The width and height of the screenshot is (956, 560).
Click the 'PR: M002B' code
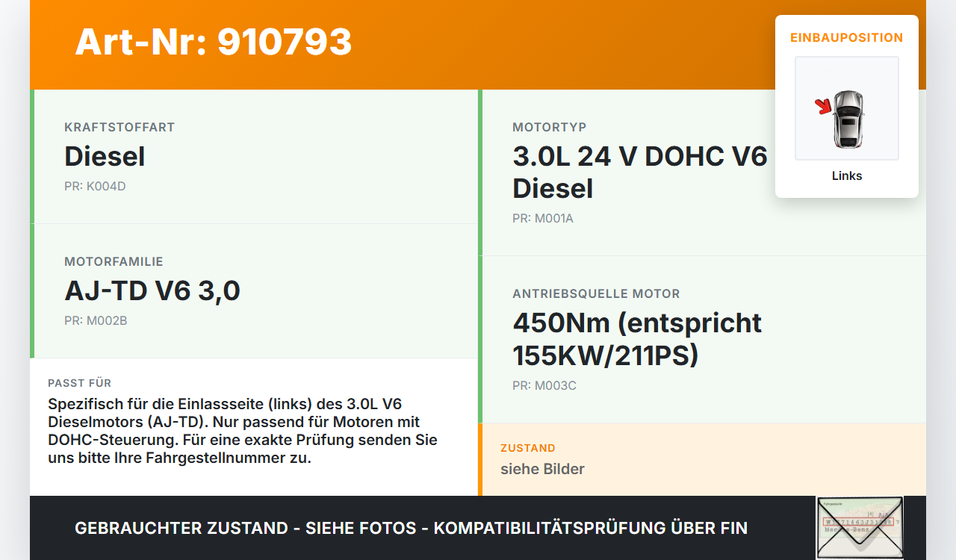coord(96,320)
